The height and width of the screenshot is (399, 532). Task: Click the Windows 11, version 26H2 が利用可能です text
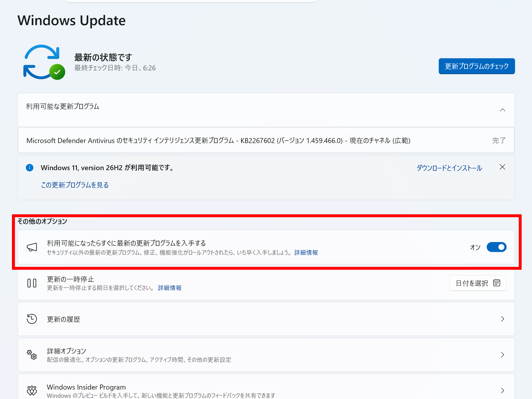click(x=107, y=168)
